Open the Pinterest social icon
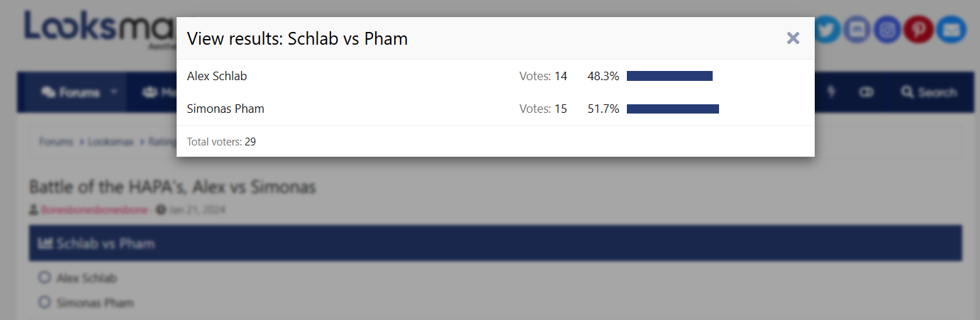This screenshot has width=980, height=320. coord(918,30)
